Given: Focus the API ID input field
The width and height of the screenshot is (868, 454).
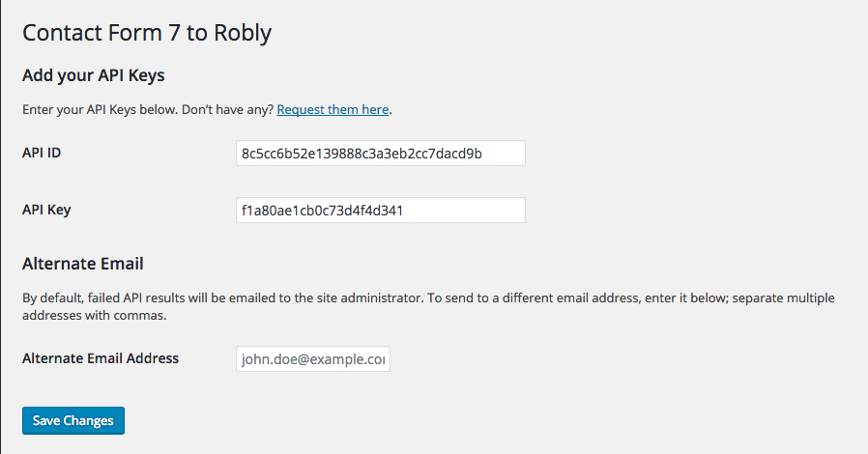Looking at the screenshot, I should point(380,154).
